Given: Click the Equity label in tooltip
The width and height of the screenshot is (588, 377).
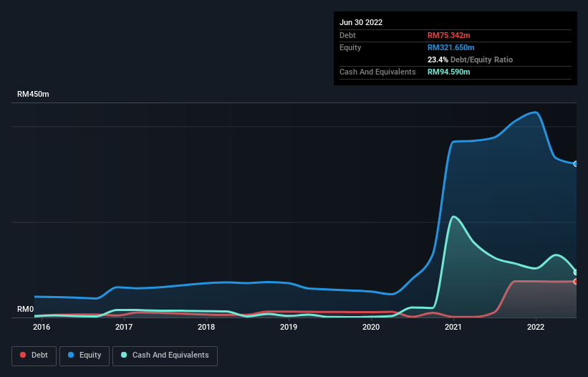Looking at the screenshot, I should 350,47.
